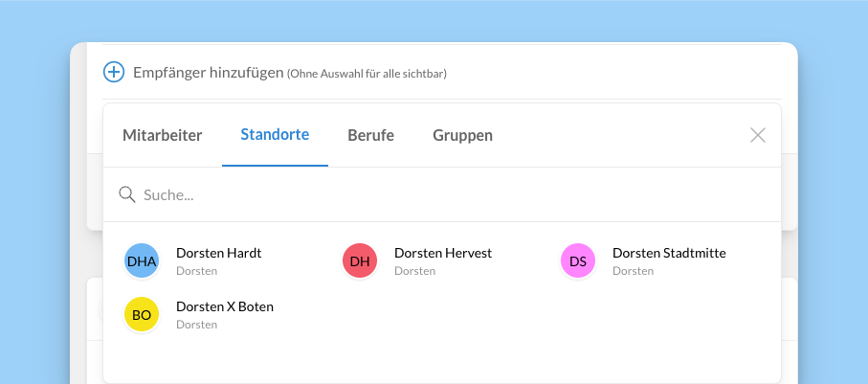This screenshot has width=868, height=384.
Task: Open the Berufe tab
Action: point(370,135)
